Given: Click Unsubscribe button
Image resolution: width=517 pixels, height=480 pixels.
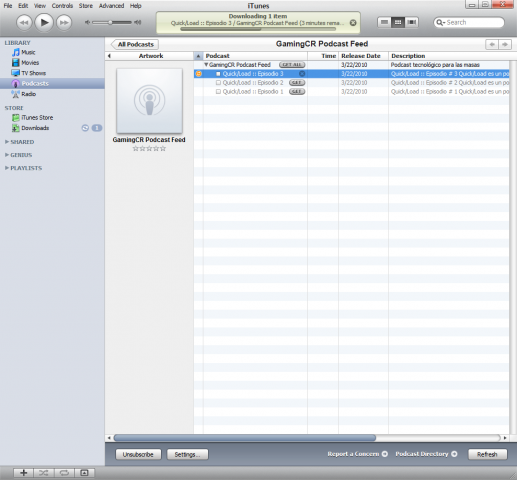Looking at the screenshot, I should point(138,454).
